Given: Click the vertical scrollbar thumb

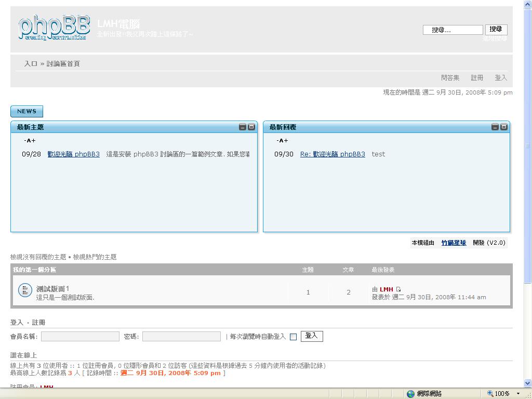Looking at the screenshot, I should pos(528,146).
